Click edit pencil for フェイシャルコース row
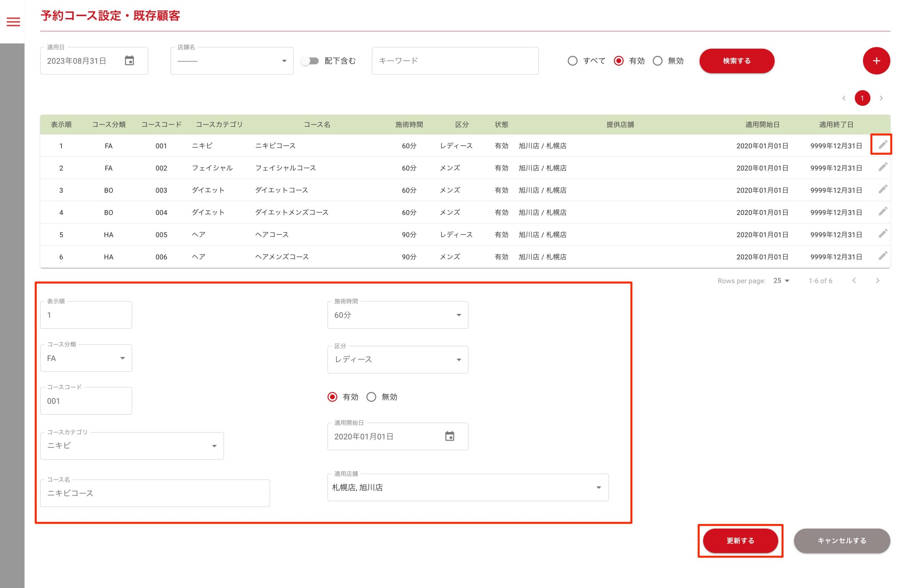This screenshot has width=910, height=588. pyautogui.click(x=882, y=167)
